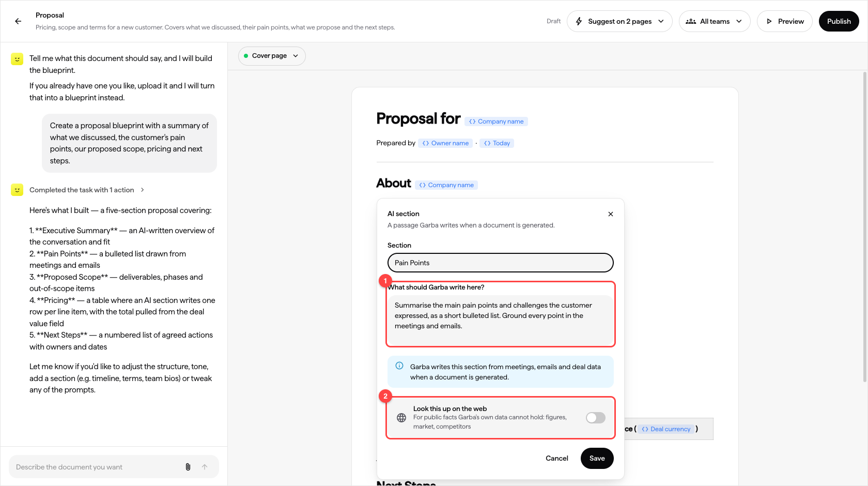The height and width of the screenshot is (486, 868).
Task: Click the teams people icon
Action: tap(691, 21)
